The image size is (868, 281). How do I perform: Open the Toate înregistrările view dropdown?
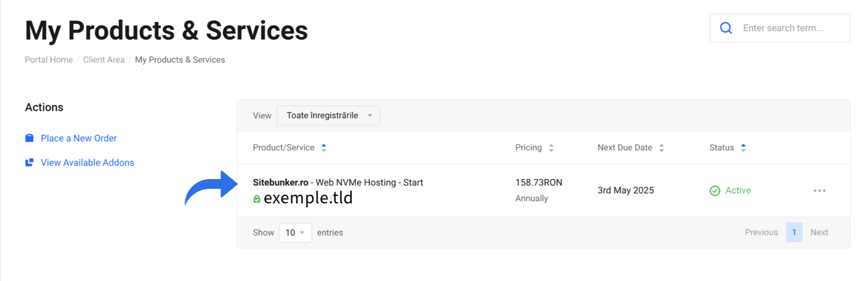tap(328, 116)
